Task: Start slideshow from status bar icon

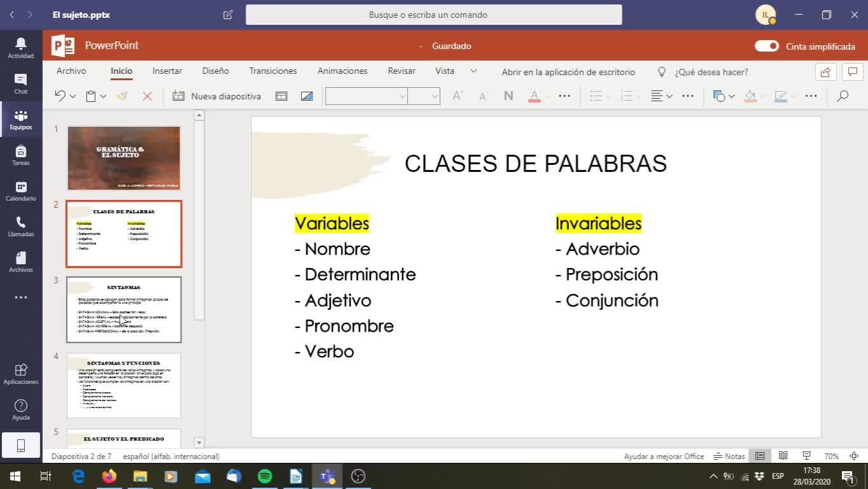Action: pyautogui.click(x=806, y=456)
